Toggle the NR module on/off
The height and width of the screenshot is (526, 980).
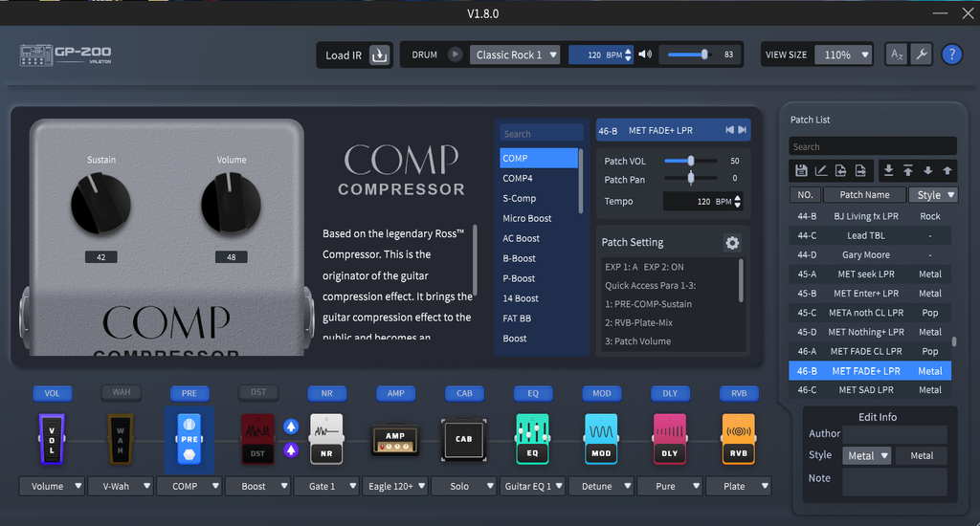click(x=327, y=393)
